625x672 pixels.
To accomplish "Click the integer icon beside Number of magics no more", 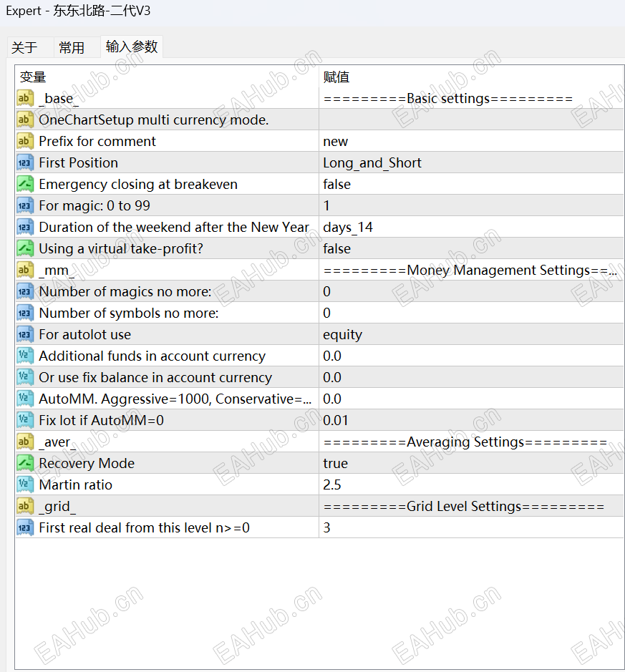I will [x=25, y=291].
